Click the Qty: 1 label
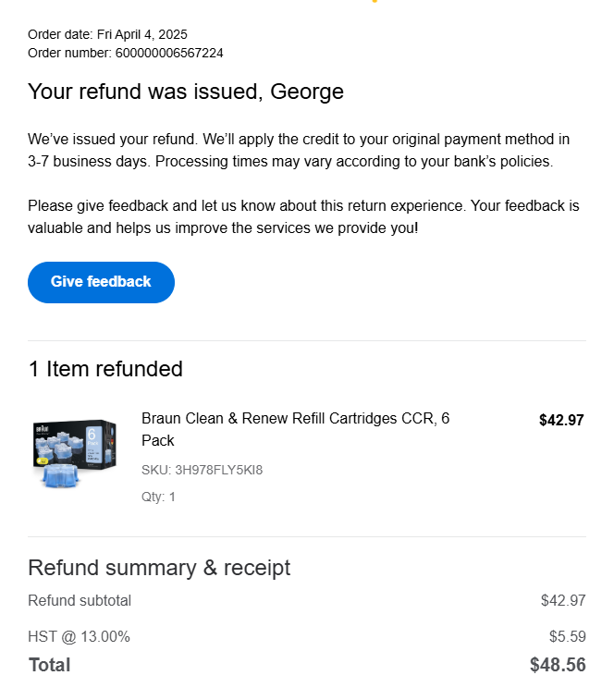614x700 pixels. (158, 497)
